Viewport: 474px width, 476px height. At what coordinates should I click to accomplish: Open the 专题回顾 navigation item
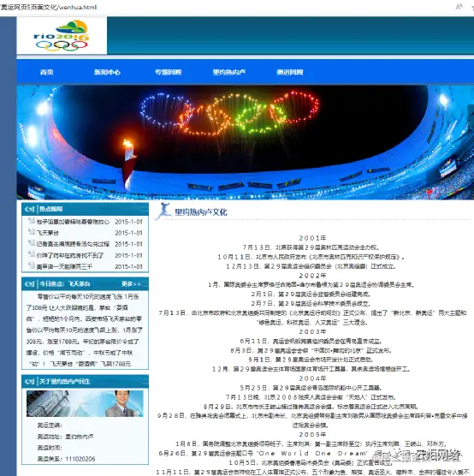tap(168, 72)
